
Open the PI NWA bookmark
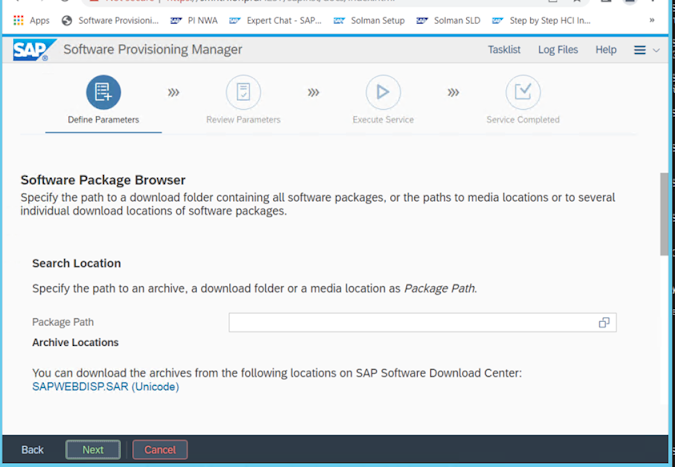coord(194,20)
